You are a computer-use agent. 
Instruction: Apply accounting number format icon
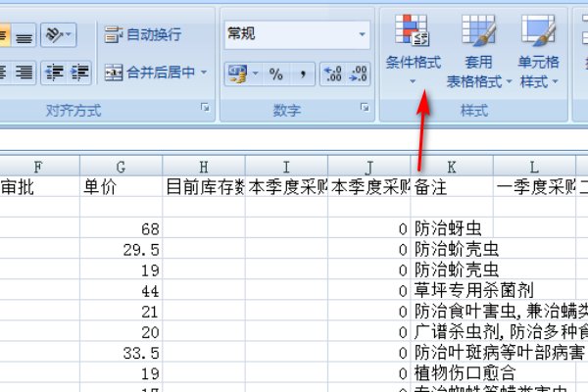[x=237, y=73]
